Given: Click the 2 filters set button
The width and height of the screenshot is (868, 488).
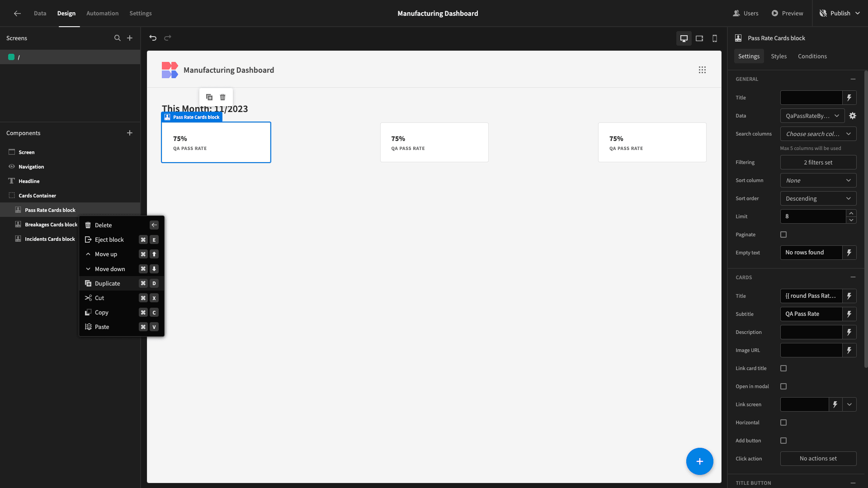Looking at the screenshot, I should click(818, 162).
